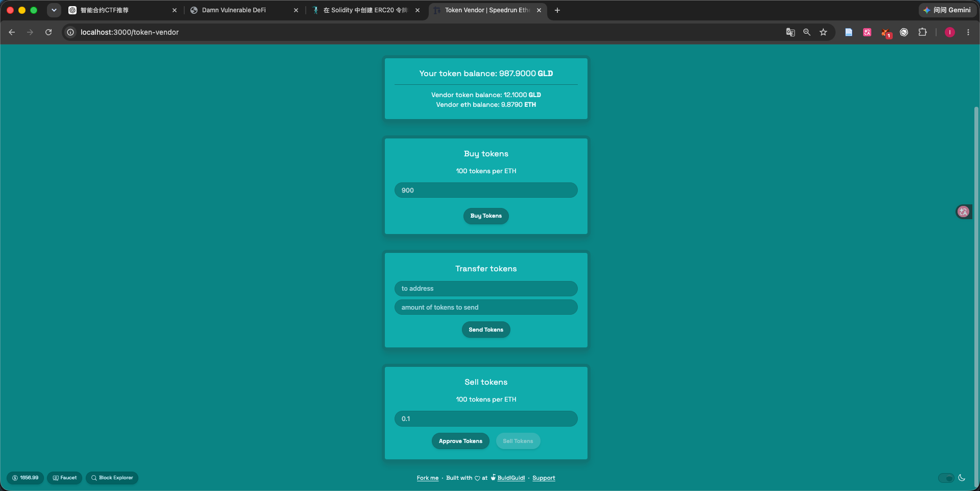980x491 pixels.
Task: Close the Solidity ERC20 tab
Action: click(418, 10)
